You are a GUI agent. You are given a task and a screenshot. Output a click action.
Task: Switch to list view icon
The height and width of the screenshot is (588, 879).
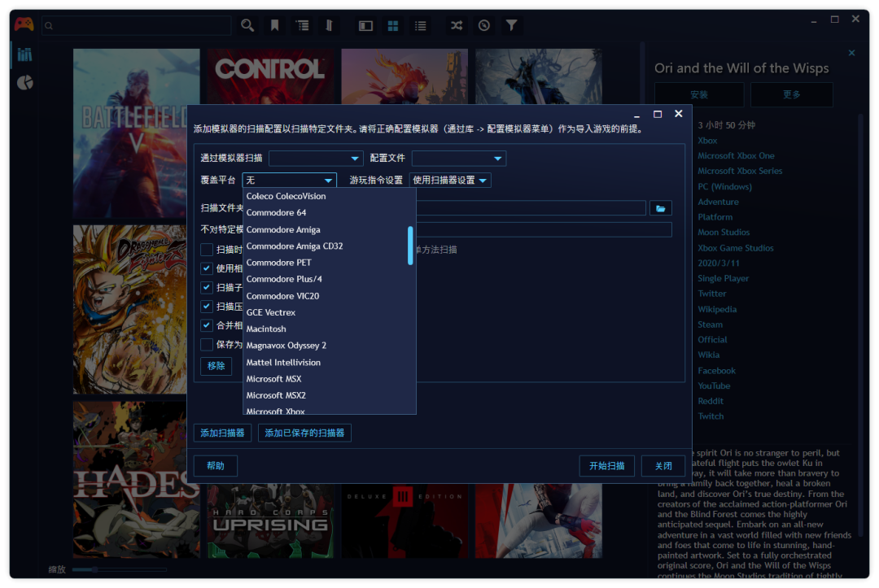[x=421, y=26]
